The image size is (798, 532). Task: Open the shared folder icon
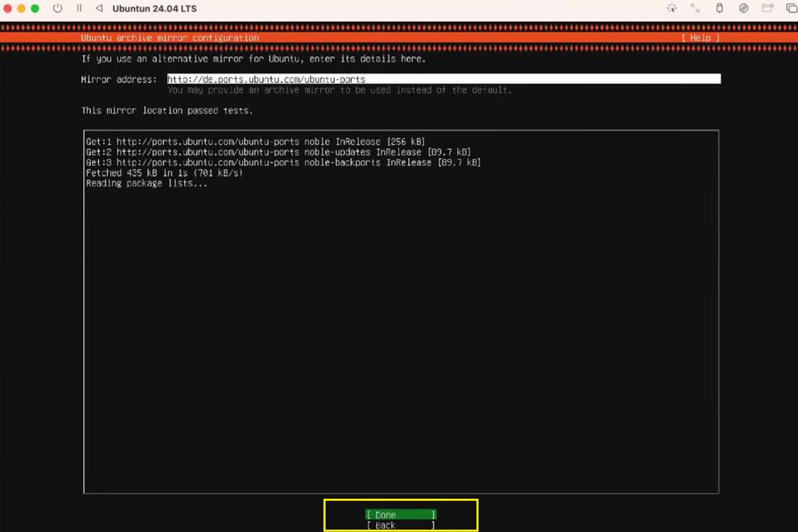(x=767, y=8)
